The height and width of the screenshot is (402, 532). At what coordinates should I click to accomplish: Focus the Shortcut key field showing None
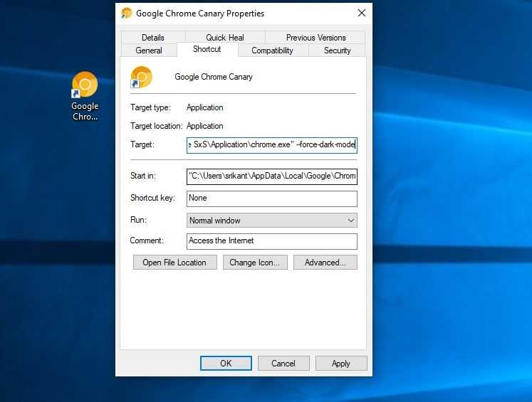coord(272,199)
